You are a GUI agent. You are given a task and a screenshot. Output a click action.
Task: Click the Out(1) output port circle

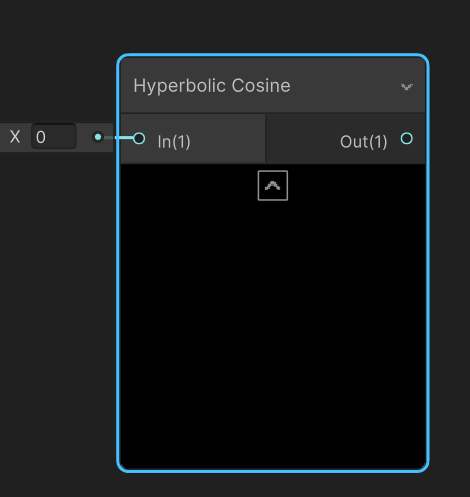(x=407, y=138)
